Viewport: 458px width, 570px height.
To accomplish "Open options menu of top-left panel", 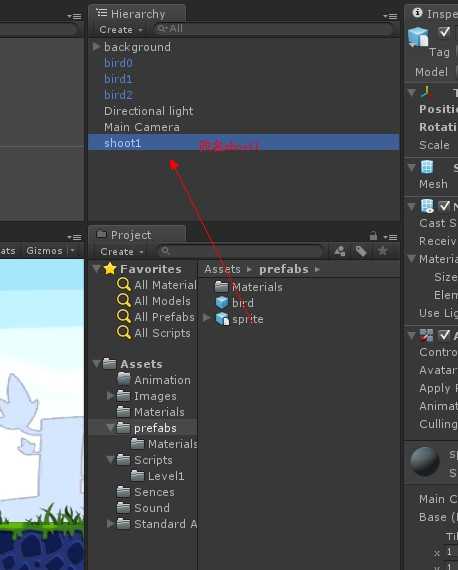I will tap(75, 16).
